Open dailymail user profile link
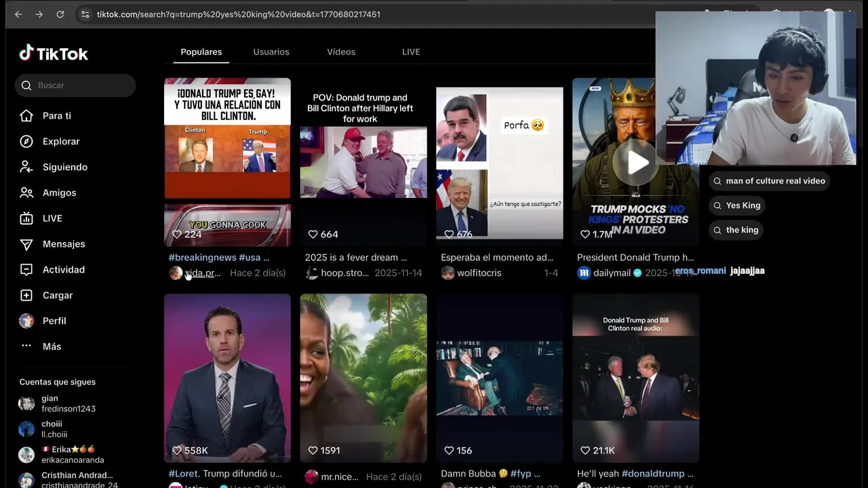Viewport: 868px width, 488px height. coord(612,273)
